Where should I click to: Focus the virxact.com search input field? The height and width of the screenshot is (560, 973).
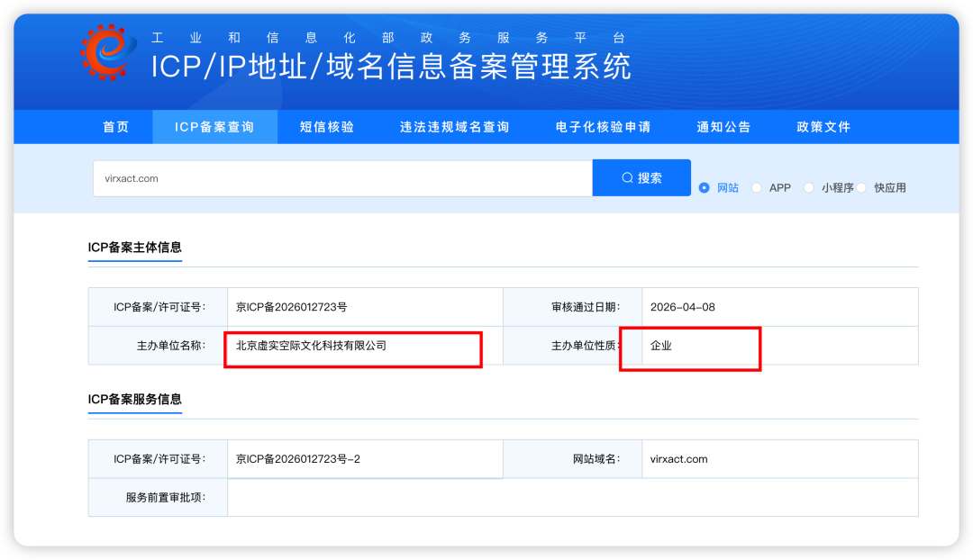click(x=342, y=178)
